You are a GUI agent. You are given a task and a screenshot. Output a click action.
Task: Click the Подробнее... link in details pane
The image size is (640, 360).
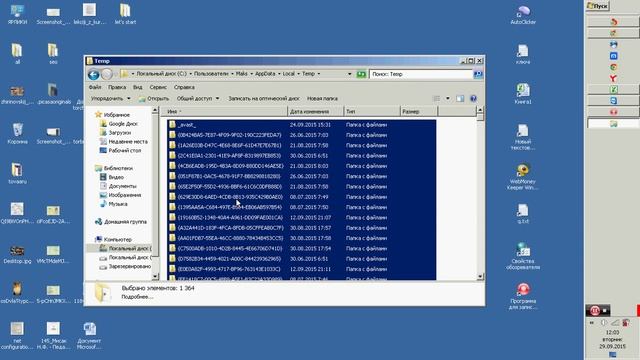coord(137,297)
